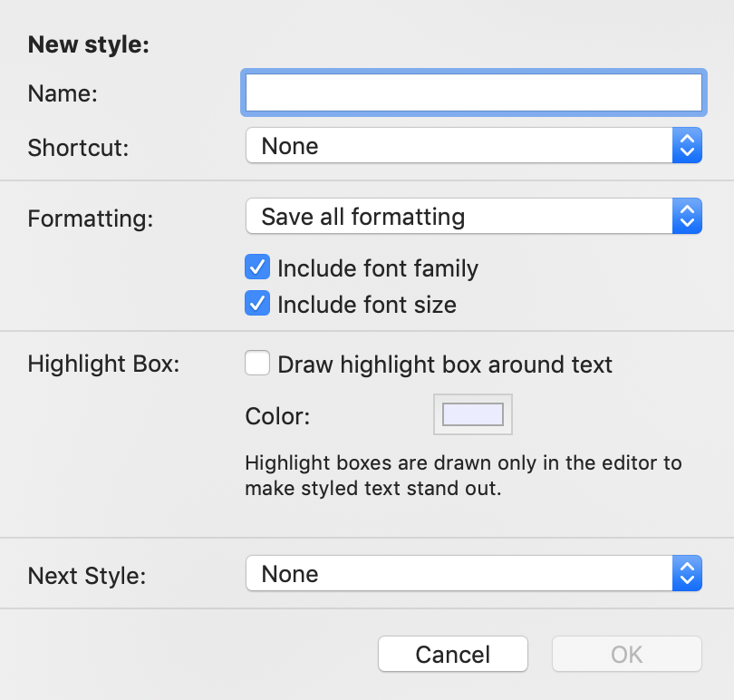The width and height of the screenshot is (734, 700).
Task: Click the Next Style: label
Action: (x=87, y=576)
